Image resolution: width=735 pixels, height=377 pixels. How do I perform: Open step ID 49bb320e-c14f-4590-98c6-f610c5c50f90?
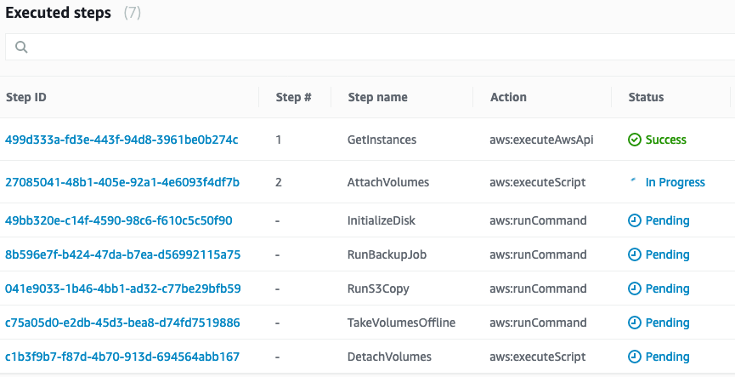(119, 221)
